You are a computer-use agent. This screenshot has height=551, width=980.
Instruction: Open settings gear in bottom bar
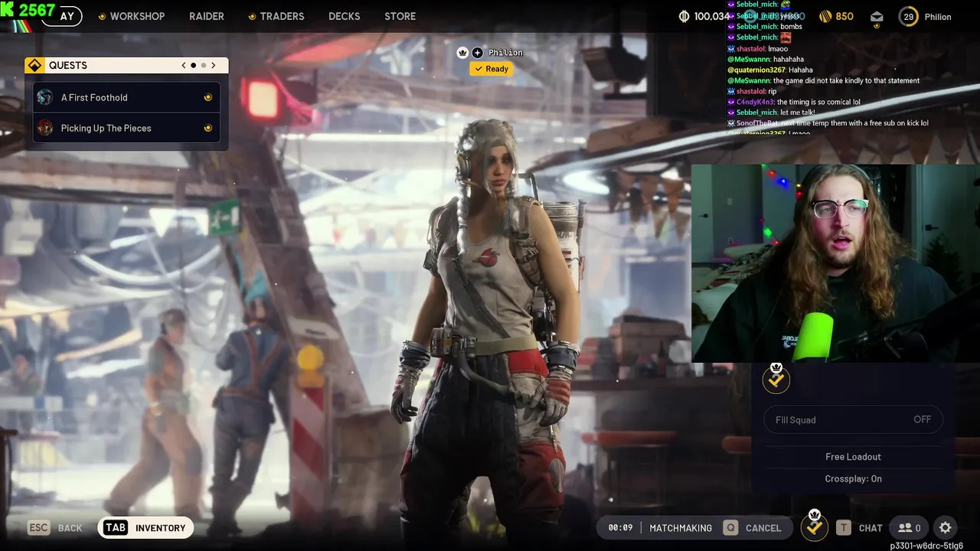point(946,527)
